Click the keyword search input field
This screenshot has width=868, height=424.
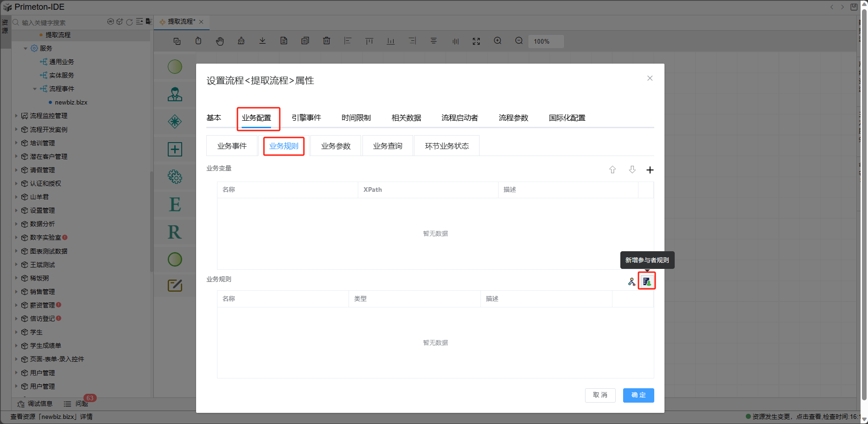coord(60,22)
